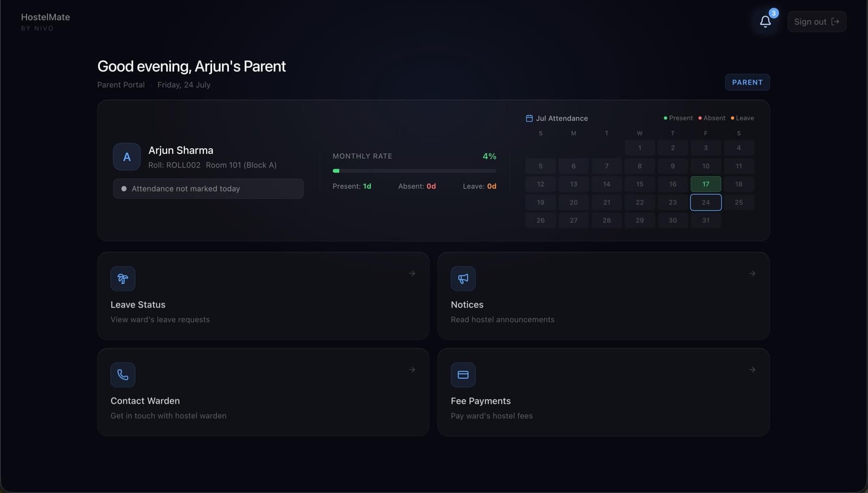Click Arjun Sharma's avatar letter A
The height and width of the screenshot is (493, 868).
(126, 157)
